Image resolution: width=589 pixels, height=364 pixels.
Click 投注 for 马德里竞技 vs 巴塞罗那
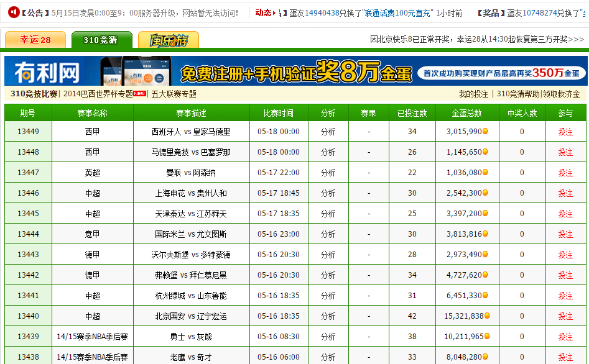[x=565, y=152]
